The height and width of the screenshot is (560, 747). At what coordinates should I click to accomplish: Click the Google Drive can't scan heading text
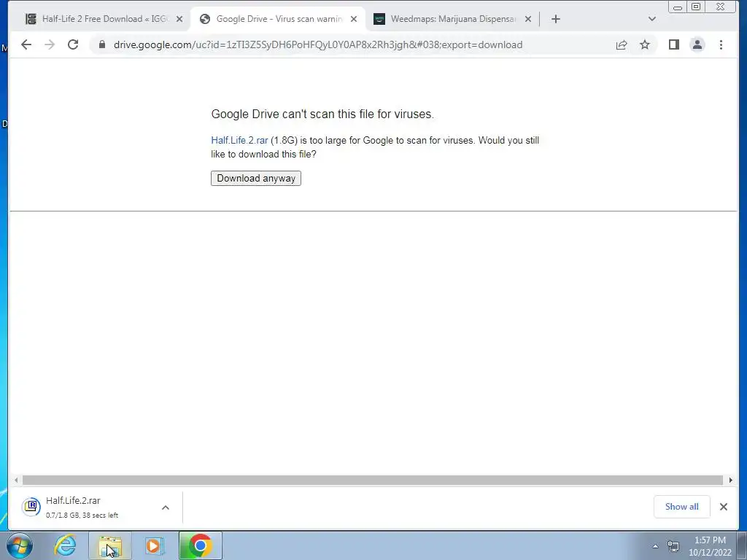click(x=322, y=114)
